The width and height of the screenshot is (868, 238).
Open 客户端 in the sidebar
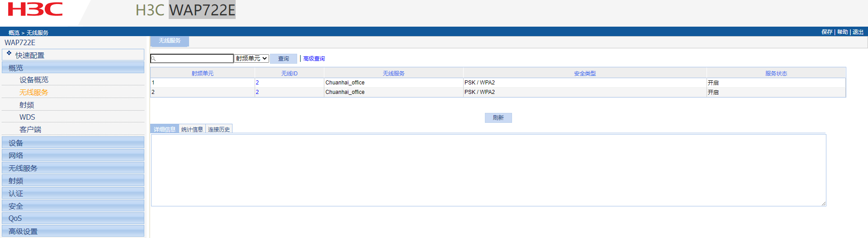30,129
